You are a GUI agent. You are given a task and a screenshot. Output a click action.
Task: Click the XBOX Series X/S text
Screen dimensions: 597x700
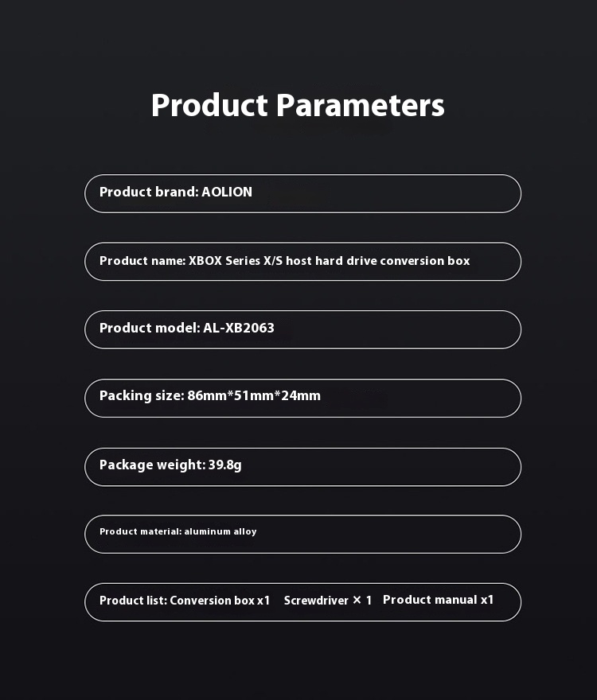point(235,261)
